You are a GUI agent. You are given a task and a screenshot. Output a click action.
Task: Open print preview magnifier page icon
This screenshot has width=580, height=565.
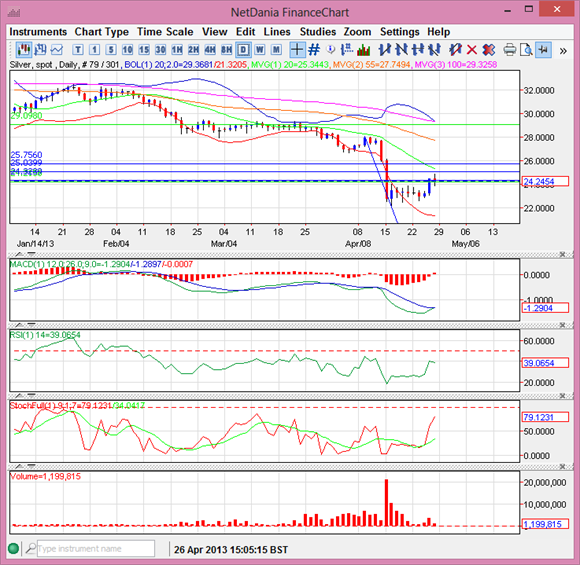pyautogui.click(x=526, y=50)
